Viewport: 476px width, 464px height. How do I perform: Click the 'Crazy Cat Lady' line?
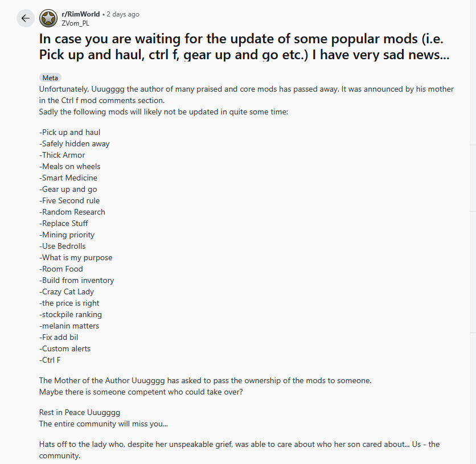pos(67,291)
